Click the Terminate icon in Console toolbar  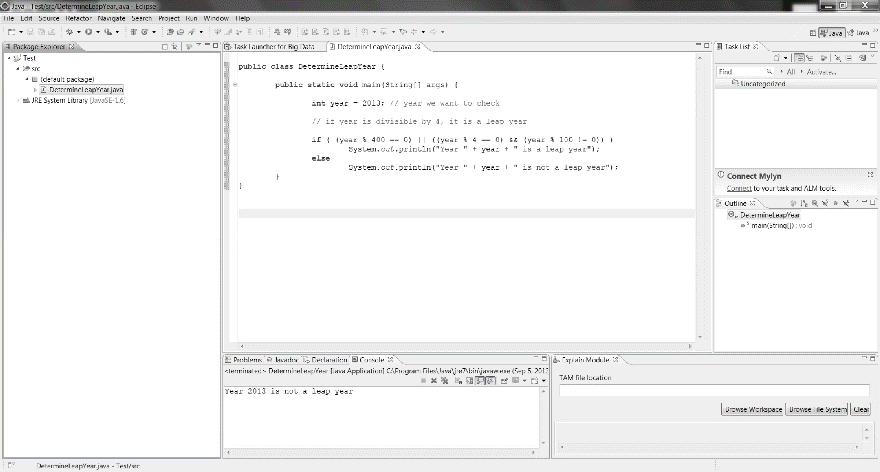[423, 381]
